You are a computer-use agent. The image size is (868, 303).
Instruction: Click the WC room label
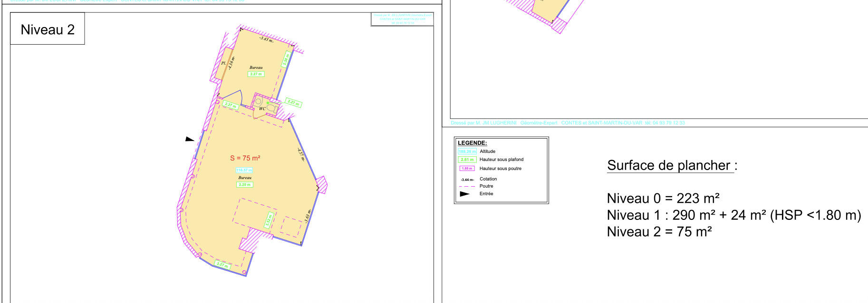262,109
